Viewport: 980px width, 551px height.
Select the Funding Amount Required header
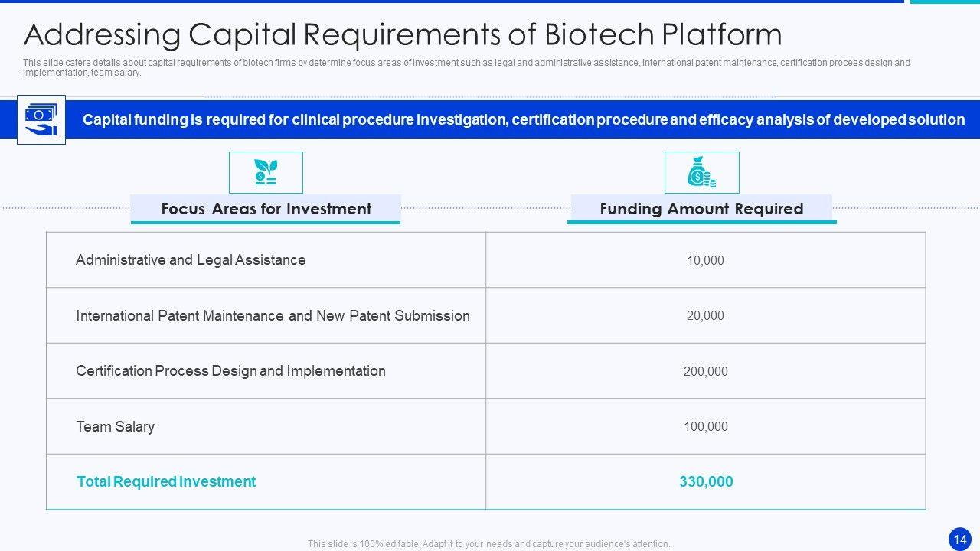pos(701,209)
